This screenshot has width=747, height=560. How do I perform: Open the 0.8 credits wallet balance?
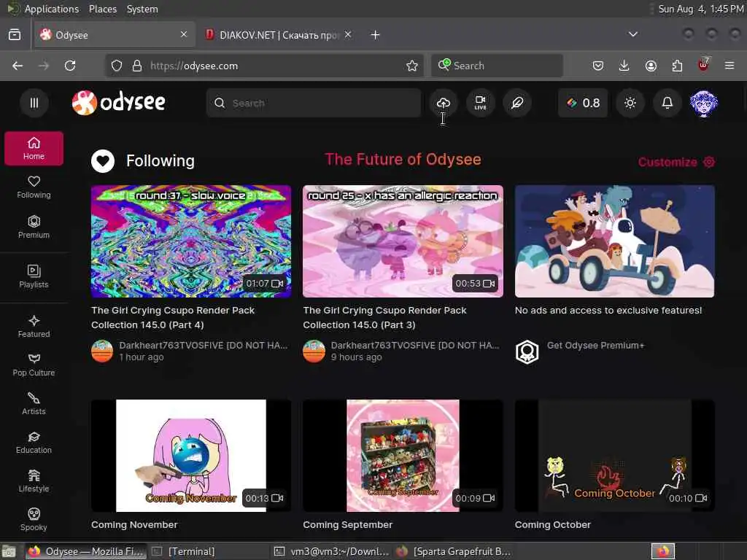583,103
